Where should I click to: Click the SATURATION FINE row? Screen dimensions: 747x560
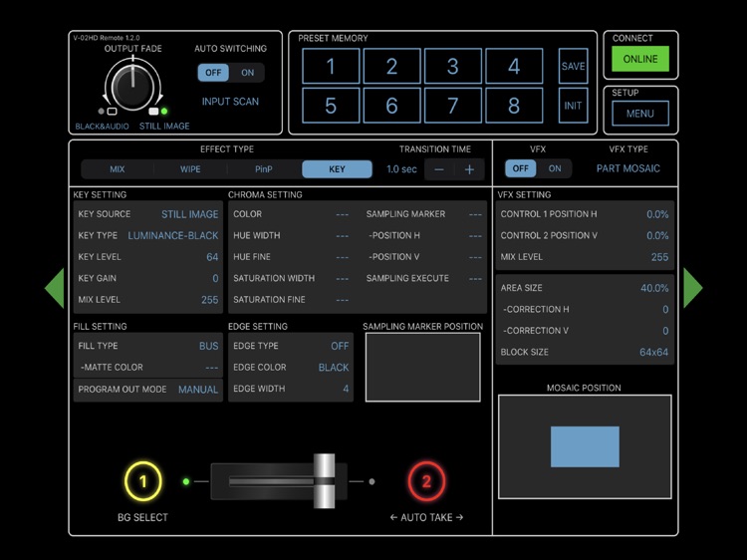(x=291, y=300)
